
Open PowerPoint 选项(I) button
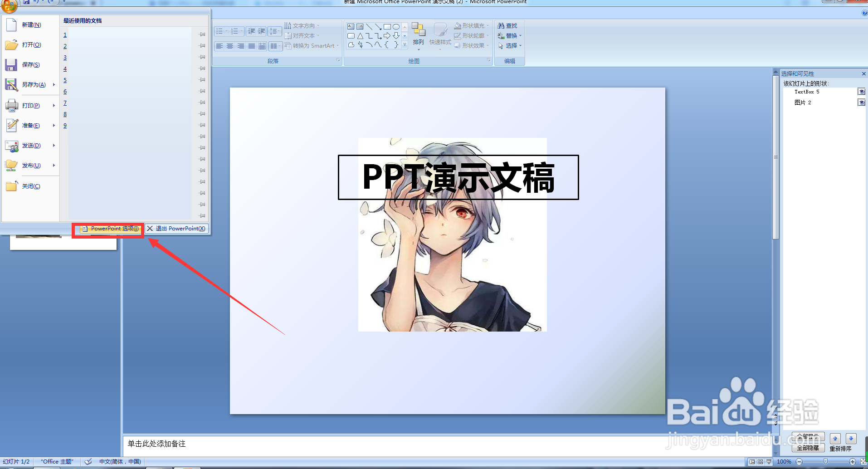pyautogui.click(x=110, y=229)
